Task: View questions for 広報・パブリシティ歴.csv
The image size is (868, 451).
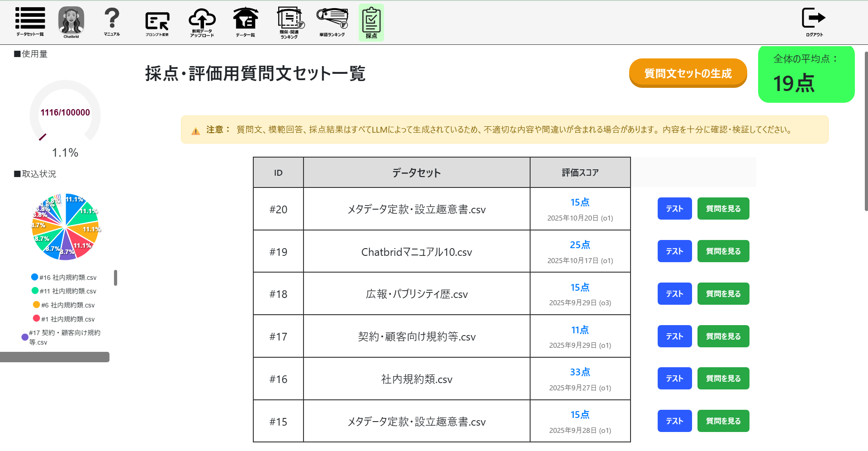Action: point(723,294)
